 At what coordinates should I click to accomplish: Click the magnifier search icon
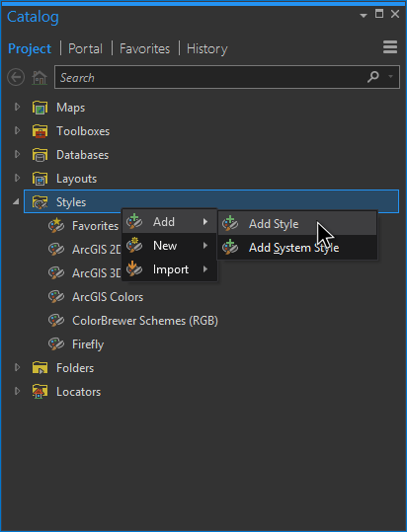click(373, 77)
